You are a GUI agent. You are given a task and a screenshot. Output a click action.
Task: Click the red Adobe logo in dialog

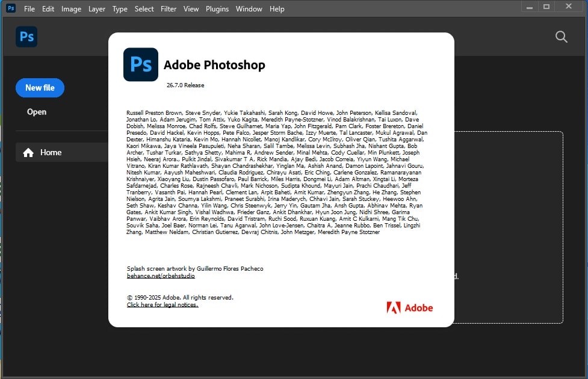409,308
